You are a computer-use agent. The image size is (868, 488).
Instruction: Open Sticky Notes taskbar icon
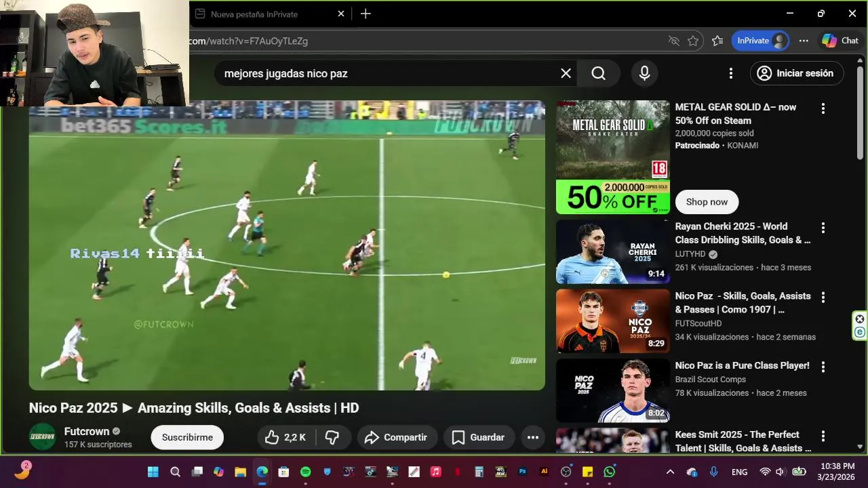coord(587,472)
